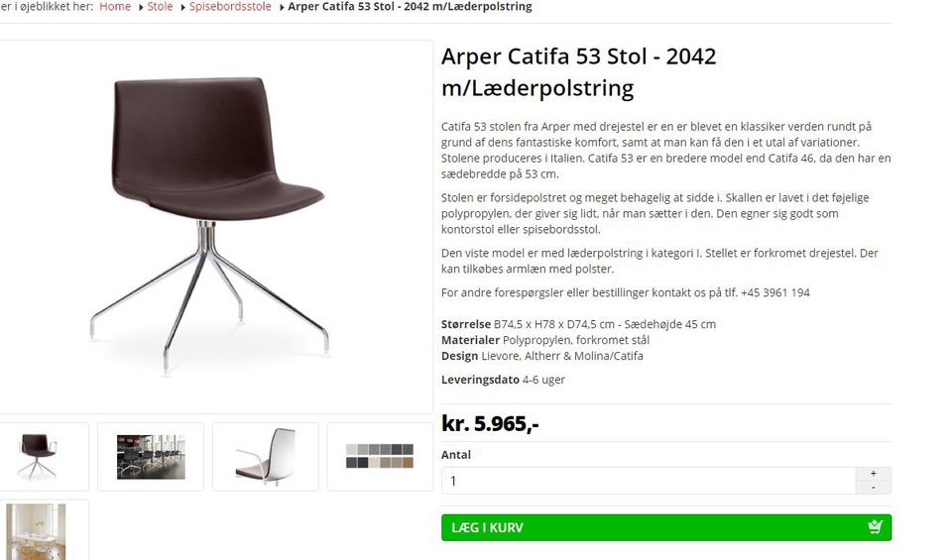This screenshot has height=560, width=952.
Task: Click the shopping basket icon on the green button
Action: 875,526
